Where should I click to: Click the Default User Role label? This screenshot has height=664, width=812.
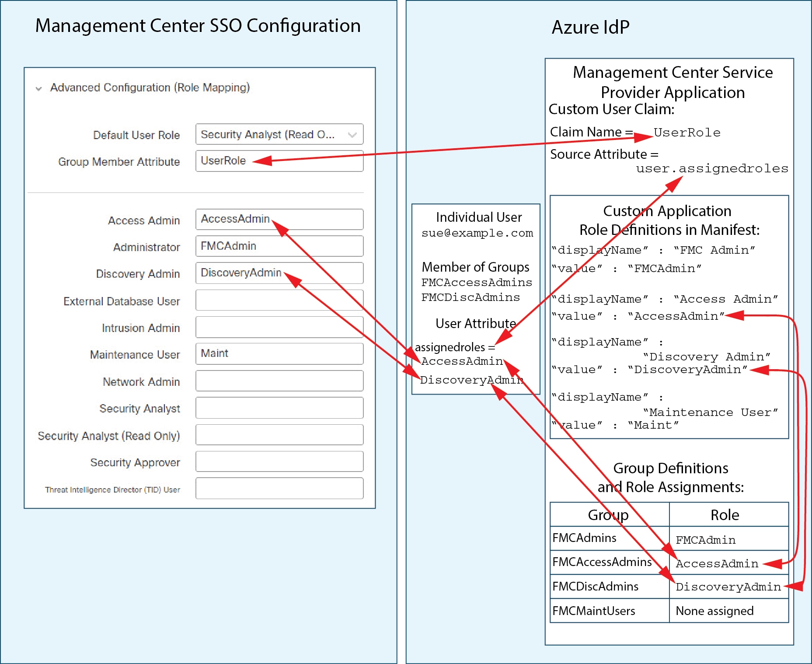136,135
